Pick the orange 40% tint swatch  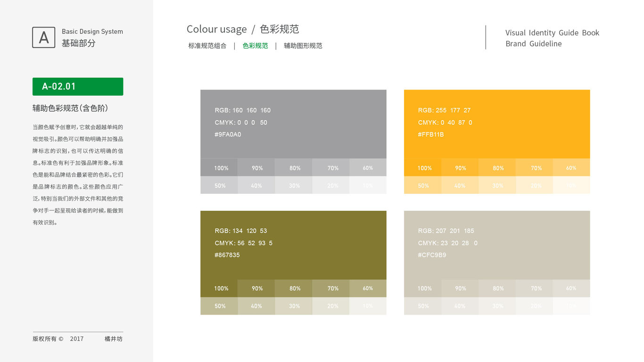460,185
